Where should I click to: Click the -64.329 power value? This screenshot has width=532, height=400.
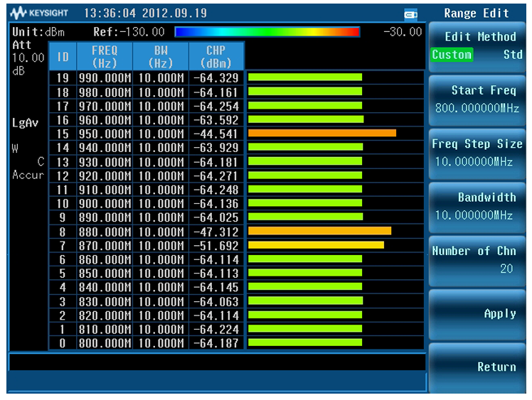[x=216, y=78]
